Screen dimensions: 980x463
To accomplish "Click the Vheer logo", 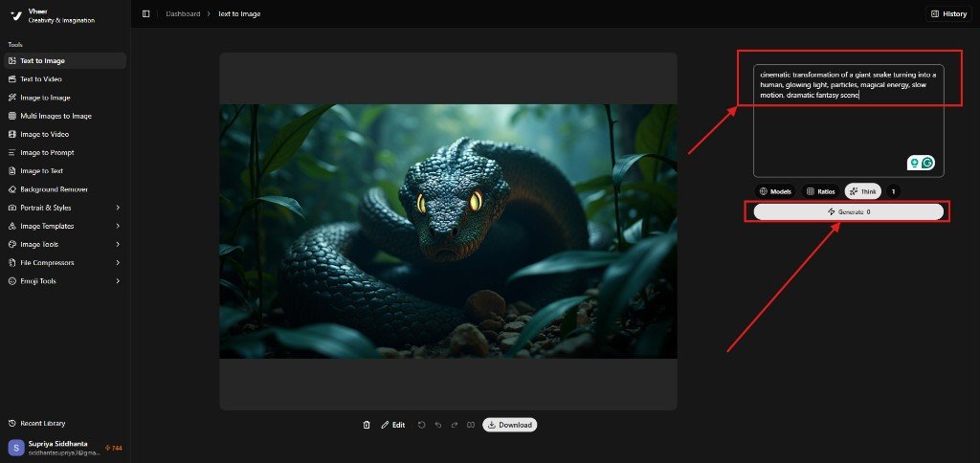I will pos(15,16).
